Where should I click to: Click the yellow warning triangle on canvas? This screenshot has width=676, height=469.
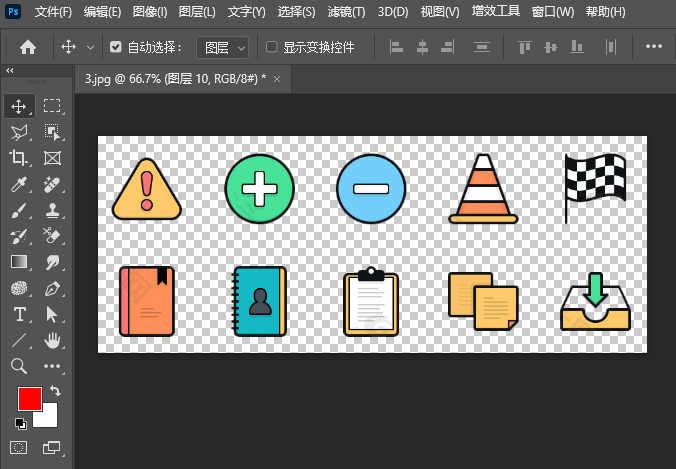pos(147,190)
